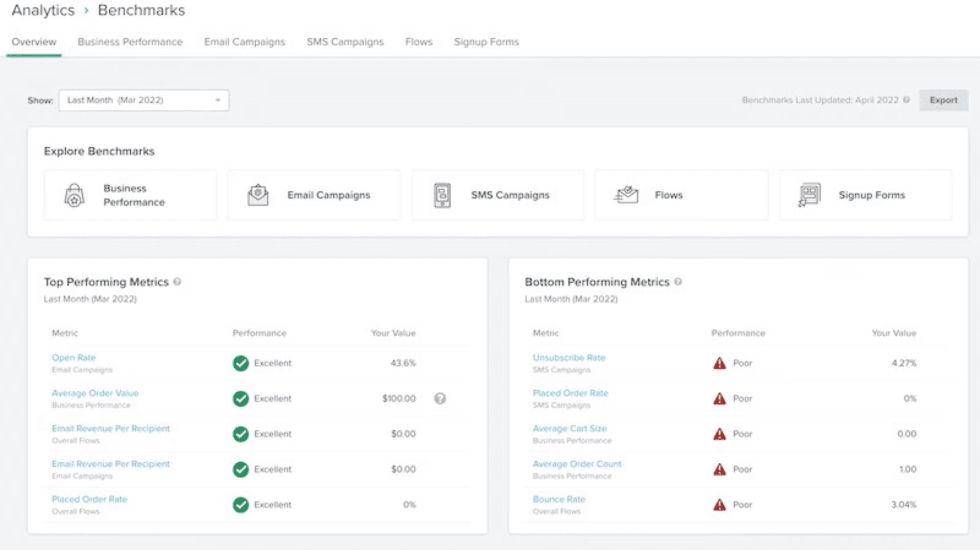The width and height of the screenshot is (980, 550).
Task: Click question mark icon next to $100.00
Action: (440, 399)
